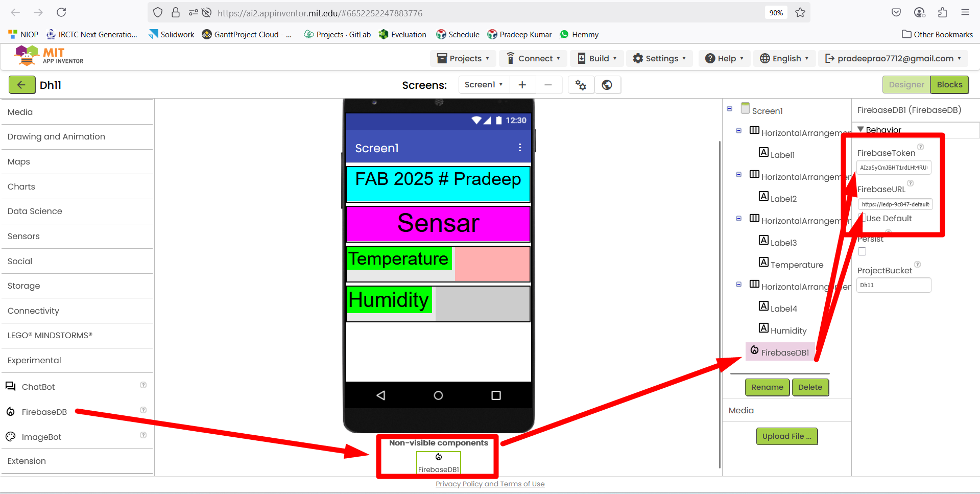This screenshot has width=980, height=494.
Task: Open Pocket save icon in browser toolbar
Action: pyautogui.click(x=896, y=12)
